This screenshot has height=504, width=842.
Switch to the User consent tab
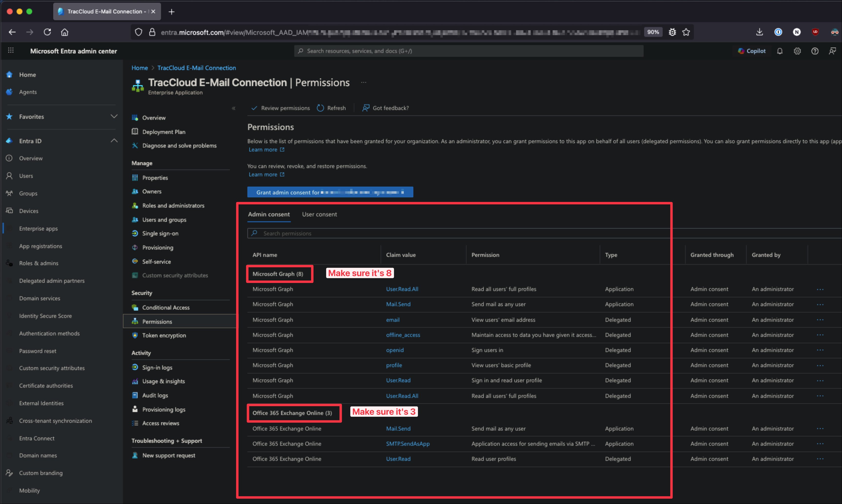pyautogui.click(x=319, y=214)
